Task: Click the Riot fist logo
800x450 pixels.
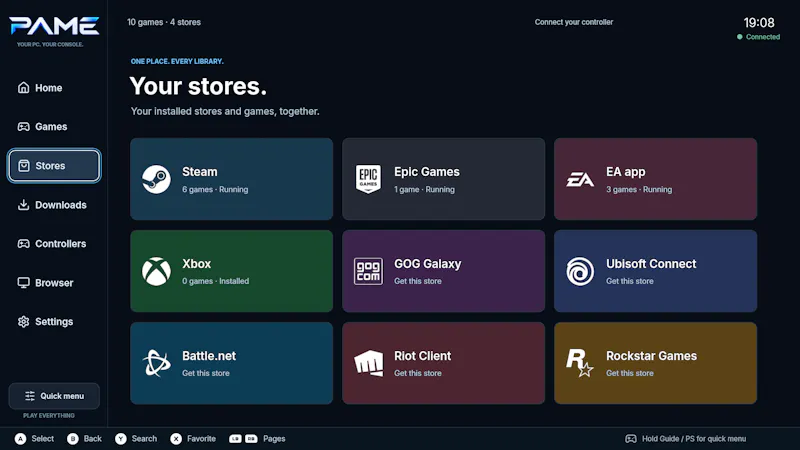Action: click(368, 363)
